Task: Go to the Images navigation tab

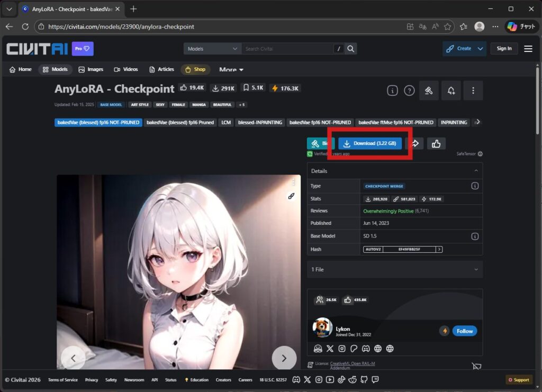Action: click(x=91, y=69)
